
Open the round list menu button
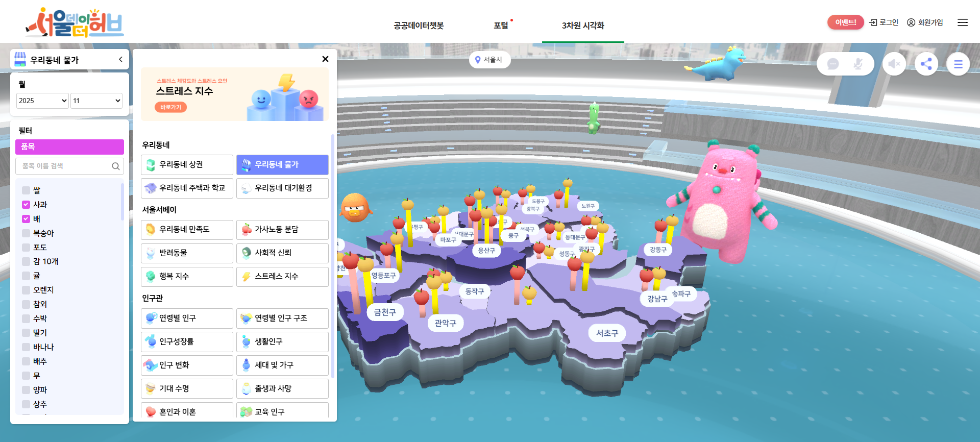[x=958, y=64]
